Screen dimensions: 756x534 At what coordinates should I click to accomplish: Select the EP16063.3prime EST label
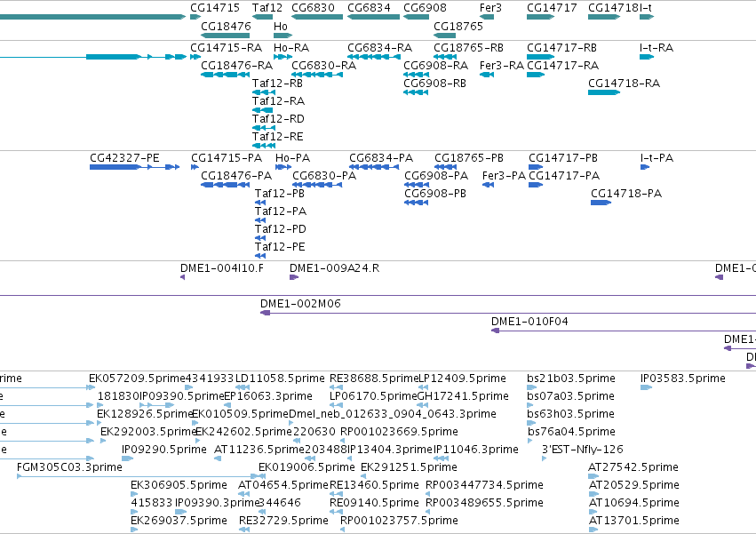268,396
